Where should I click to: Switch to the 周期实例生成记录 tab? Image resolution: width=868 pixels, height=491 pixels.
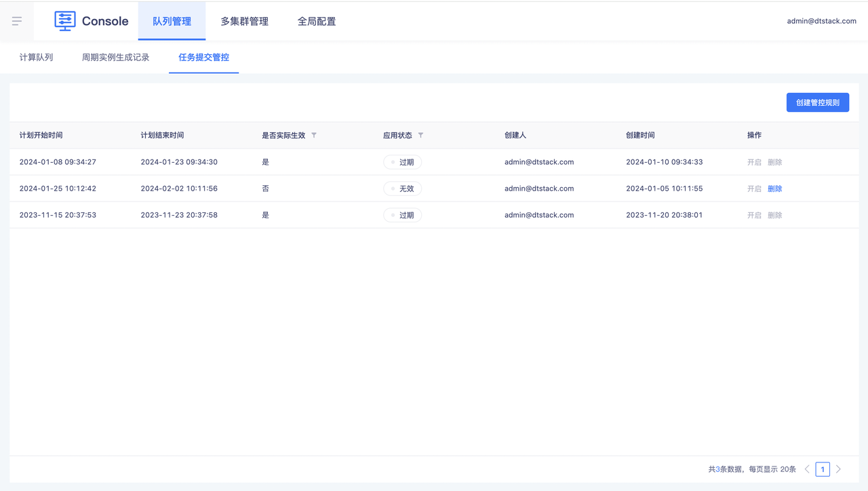click(115, 58)
